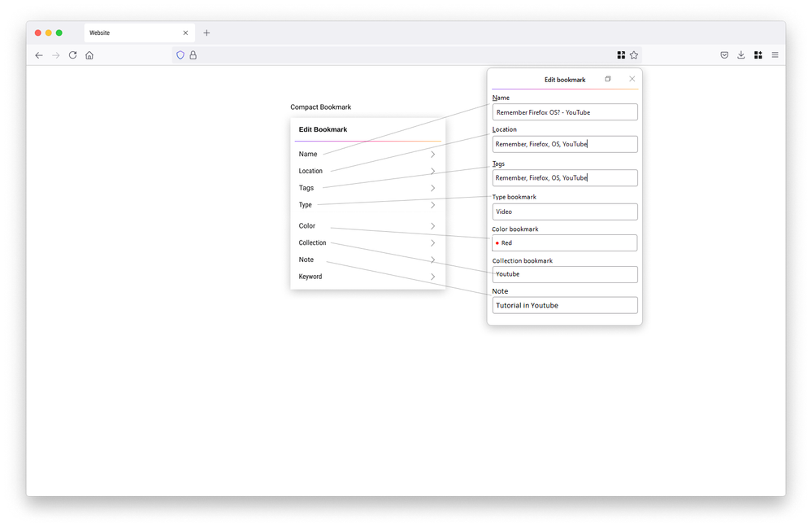Click the browser back arrow
Image resolution: width=812 pixels, height=528 pixels.
coord(38,55)
